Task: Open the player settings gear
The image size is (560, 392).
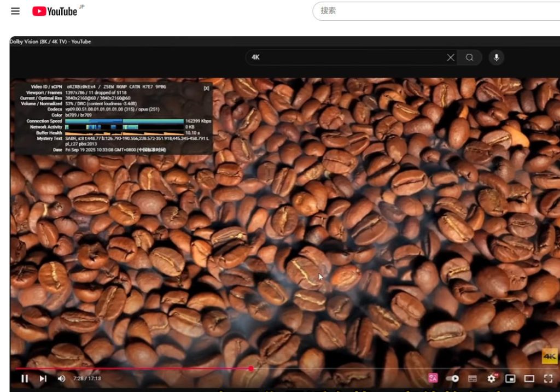Action: (492, 378)
